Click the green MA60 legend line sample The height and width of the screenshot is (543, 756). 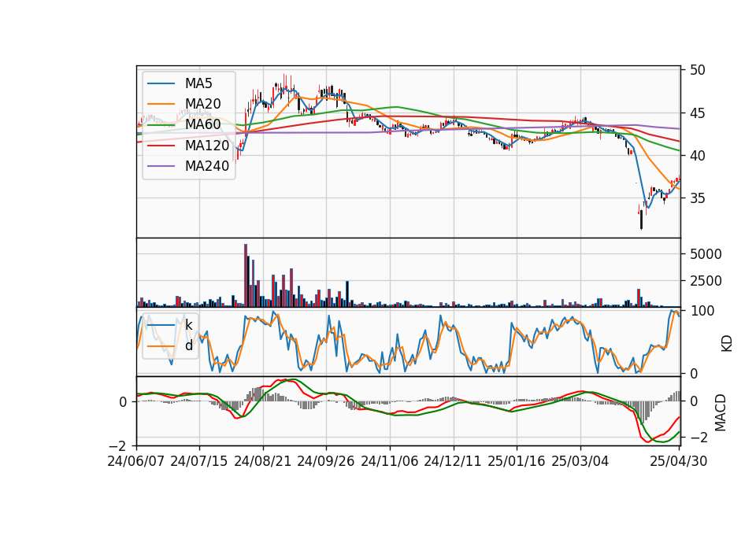161,125
